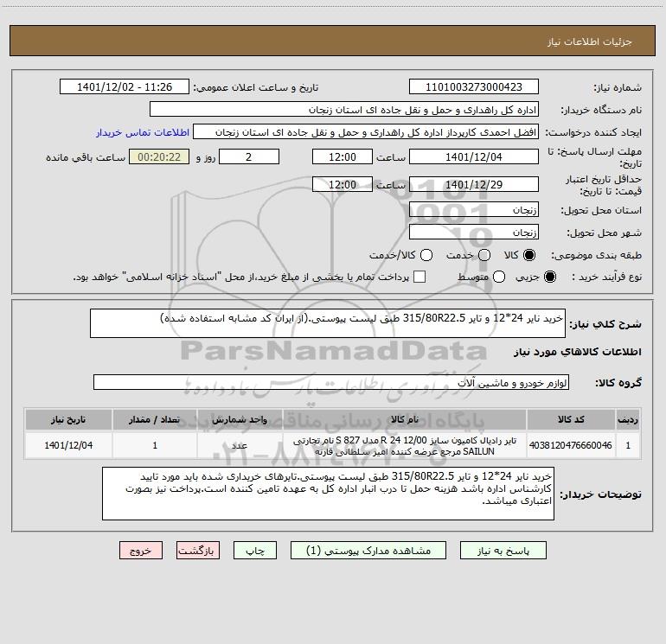Select product code 403812047666​0046 cell
This screenshot has height=644, width=666.
[x=571, y=445]
